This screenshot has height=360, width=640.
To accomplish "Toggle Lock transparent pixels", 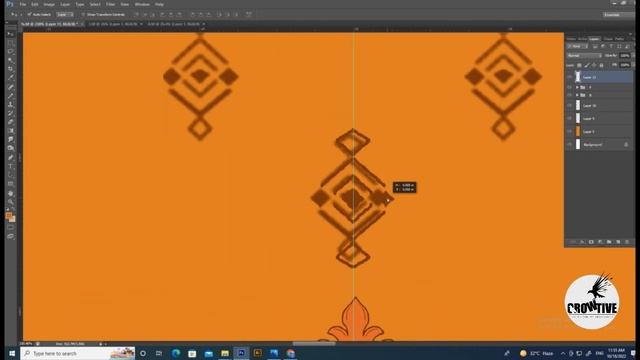I will (579, 65).
